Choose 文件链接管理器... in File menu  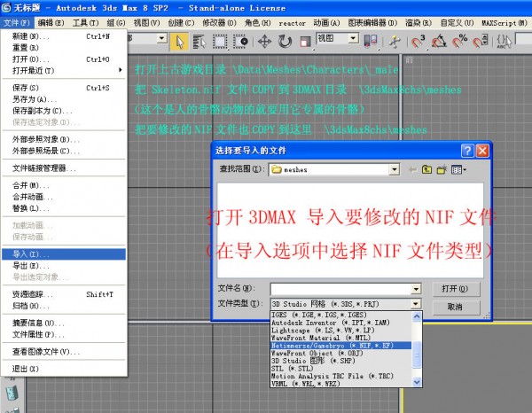64,168
